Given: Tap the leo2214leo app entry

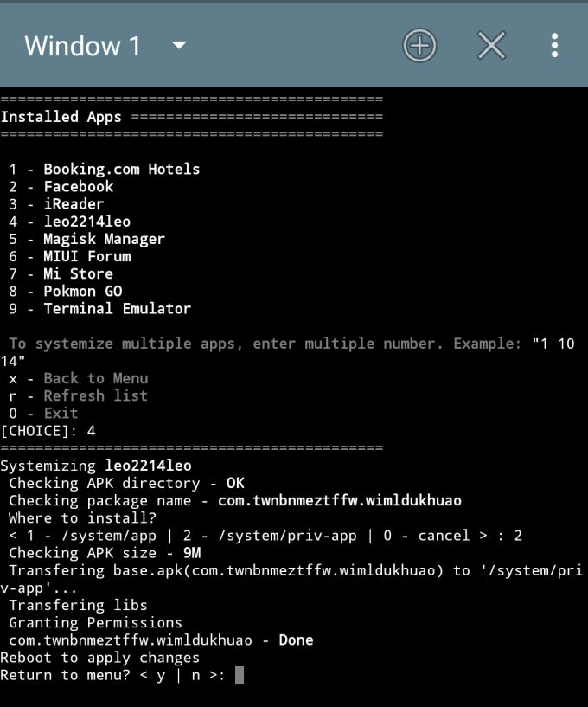Looking at the screenshot, I should click(70, 222).
